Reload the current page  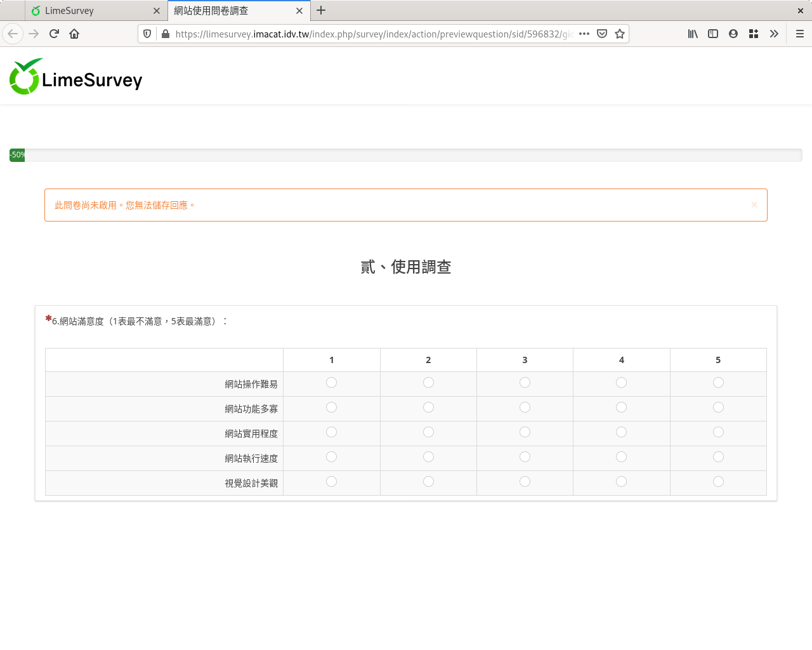click(x=54, y=34)
